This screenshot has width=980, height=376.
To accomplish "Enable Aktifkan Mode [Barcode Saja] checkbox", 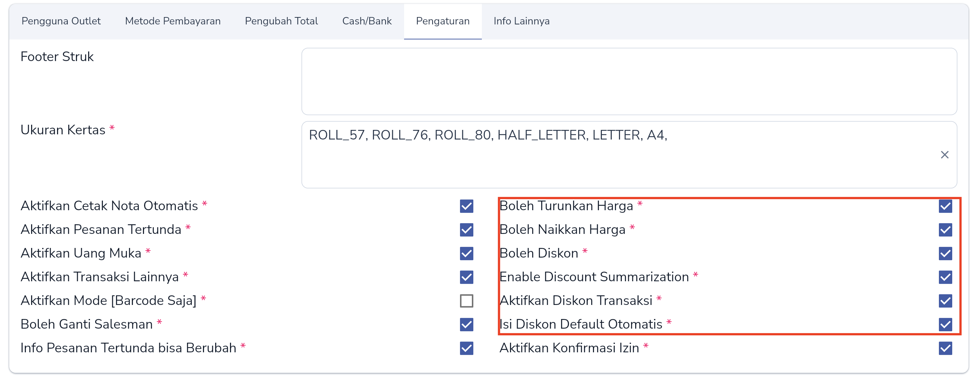I will click(466, 301).
